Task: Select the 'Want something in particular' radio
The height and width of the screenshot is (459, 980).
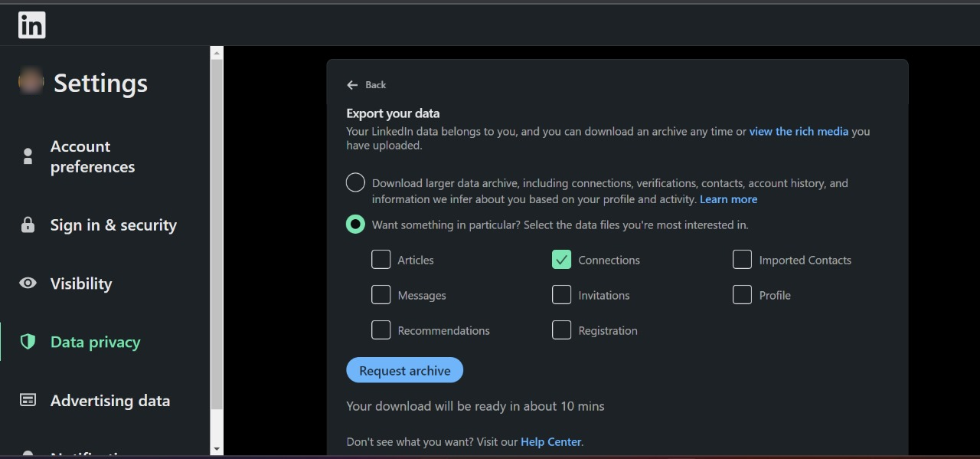Action: coord(355,225)
